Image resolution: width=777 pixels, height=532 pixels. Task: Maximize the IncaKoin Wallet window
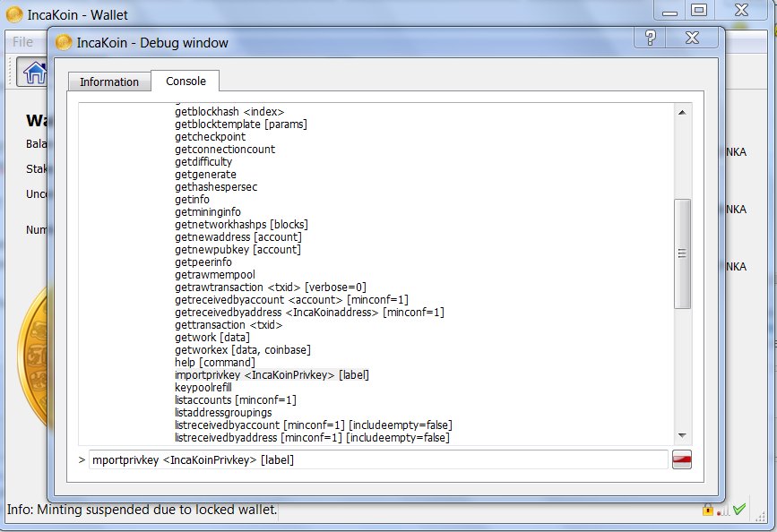[x=699, y=10]
